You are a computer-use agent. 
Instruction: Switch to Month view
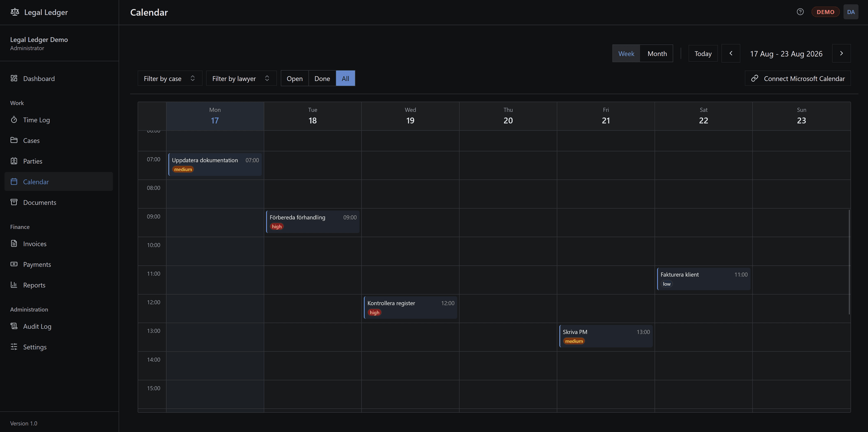coord(657,53)
